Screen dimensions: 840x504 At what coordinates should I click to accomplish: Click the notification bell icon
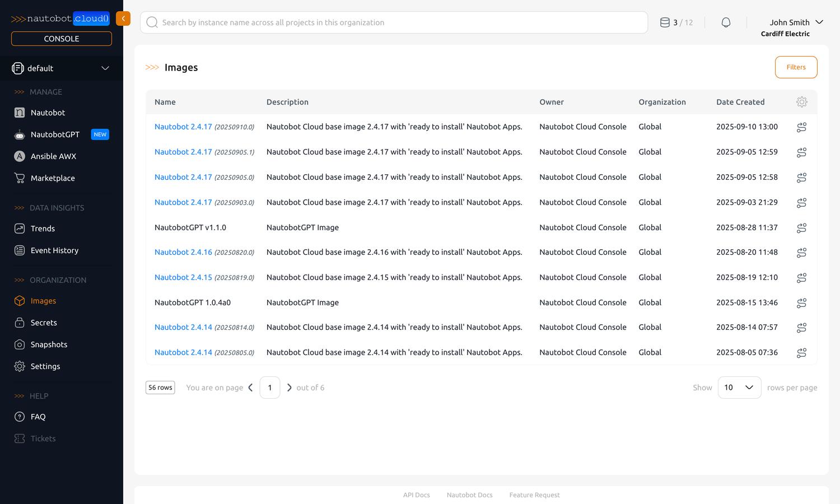pos(726,22)
